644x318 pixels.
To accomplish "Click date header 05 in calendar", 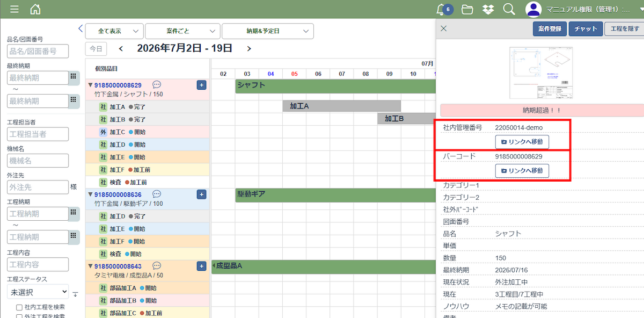I will pyautogui.click(x=294, y=74).
